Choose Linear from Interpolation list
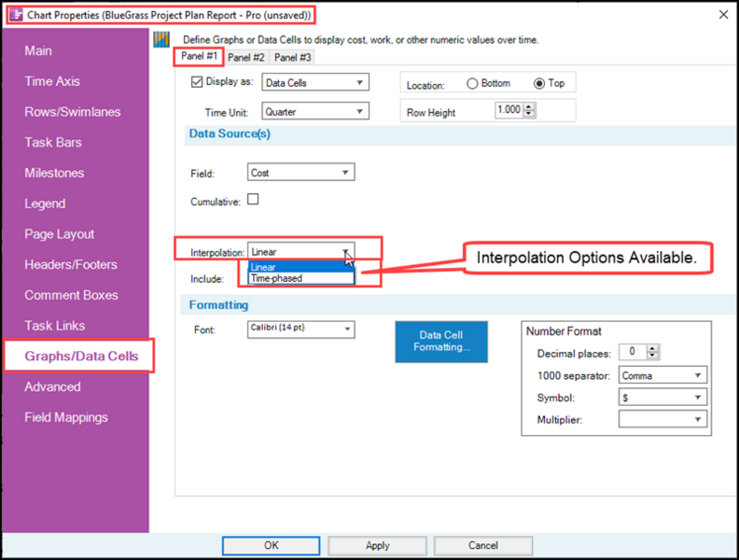Image resolution: width=739 pixels, height=560 pixels. point(301,267)
